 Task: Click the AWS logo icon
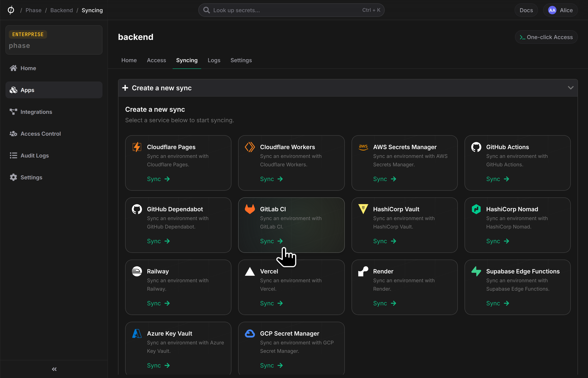363,147
